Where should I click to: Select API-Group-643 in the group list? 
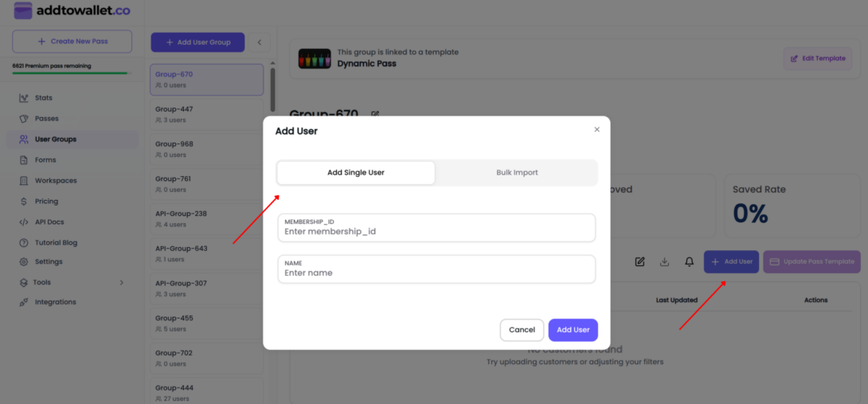pos(206,254)
